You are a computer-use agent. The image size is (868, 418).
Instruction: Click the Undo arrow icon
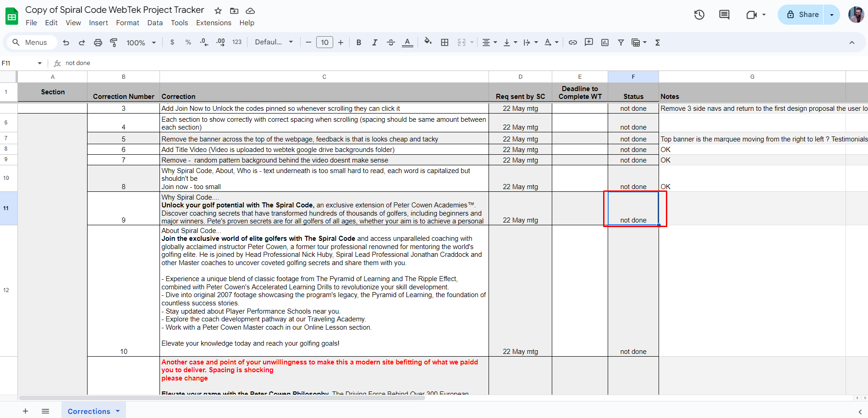point(66,43)
